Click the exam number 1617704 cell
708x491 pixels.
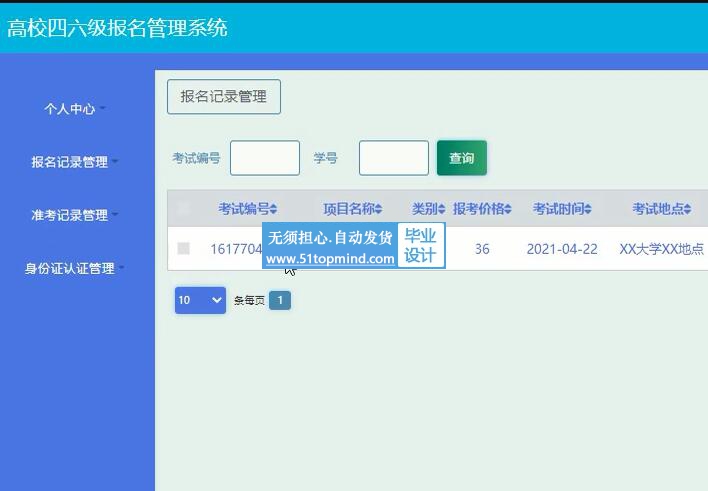pos(236,249)
